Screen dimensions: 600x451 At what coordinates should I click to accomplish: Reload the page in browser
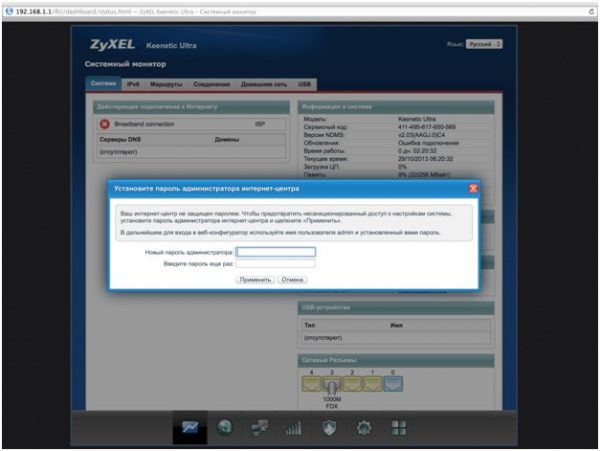click(592, 11)
